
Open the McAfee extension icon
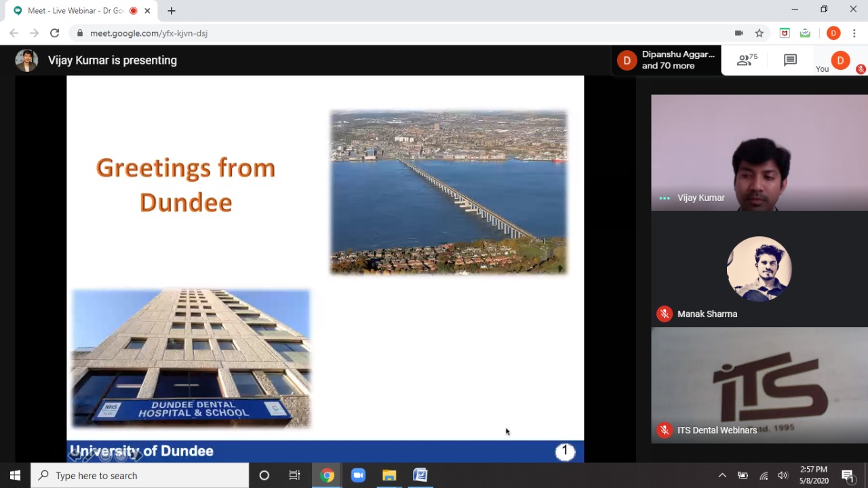click(x=785, y=33)
